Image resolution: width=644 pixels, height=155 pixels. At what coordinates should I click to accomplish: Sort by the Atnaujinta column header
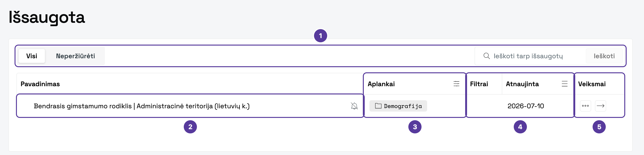pos(522,84)
